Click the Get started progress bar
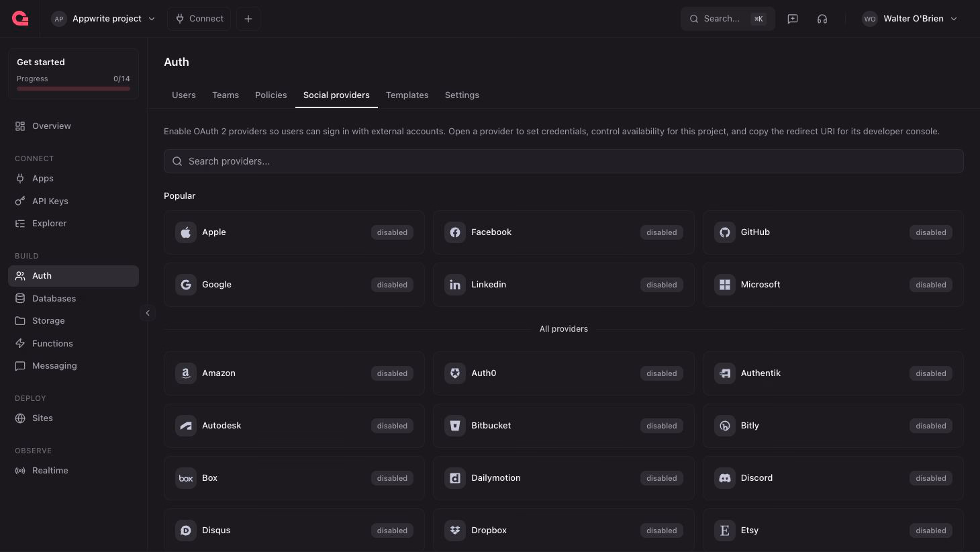980x552 pixels. pyautogui.click(x=73, y=89)
